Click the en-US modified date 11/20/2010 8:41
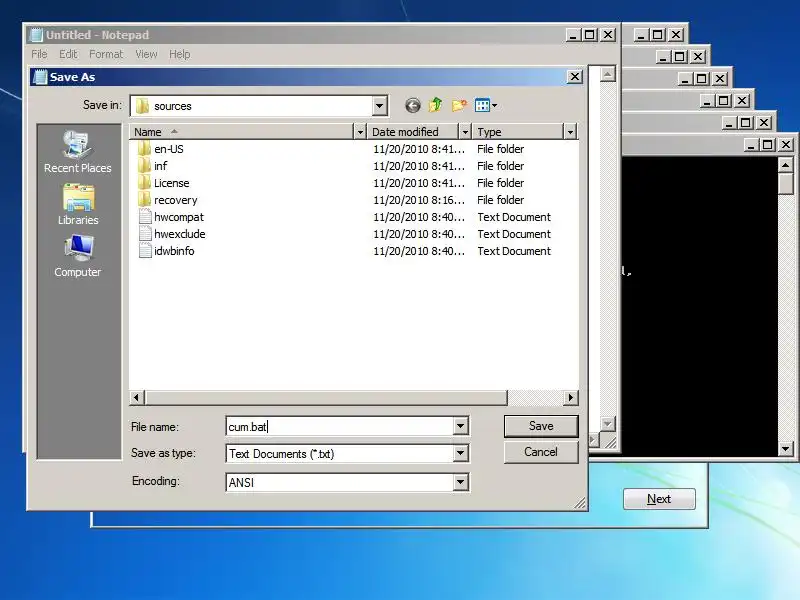The width and height of the screenshot is (800, 600). [419, 149]
